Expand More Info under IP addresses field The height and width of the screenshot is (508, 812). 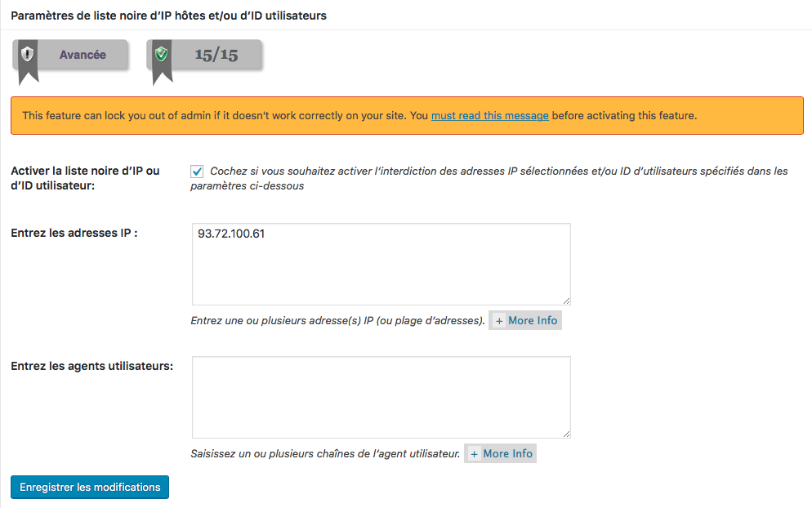[525, 320]
